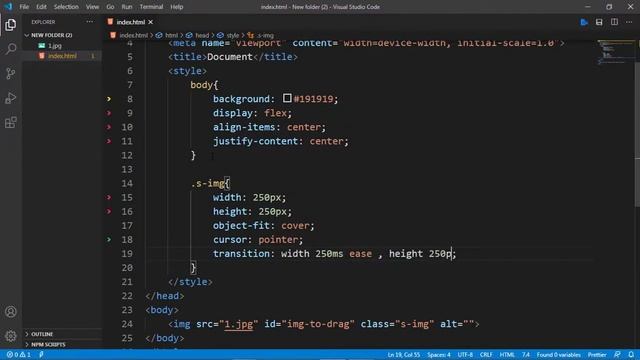Open 1.jpg in the Explorer tree
The image size is (640, 360).
(x=55, y=46)
